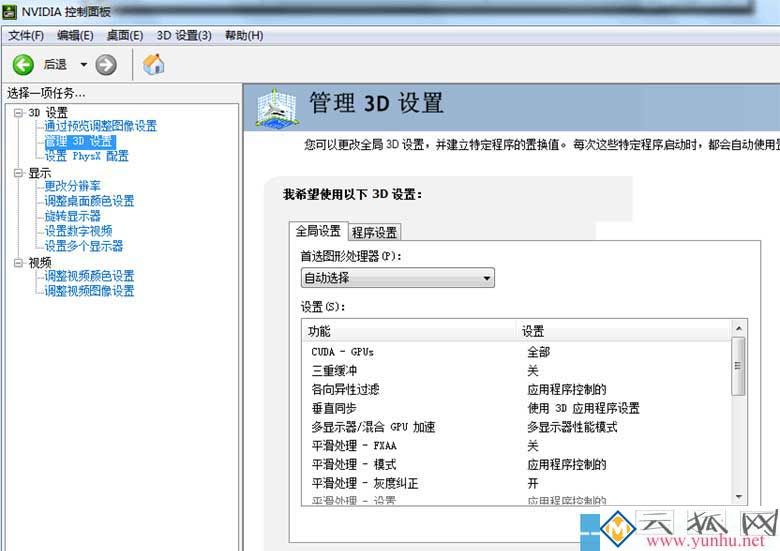The height and width of the screenshot is (551, 780).
Task: Collapse the 显示 tree node
Action: click(19, 173)
